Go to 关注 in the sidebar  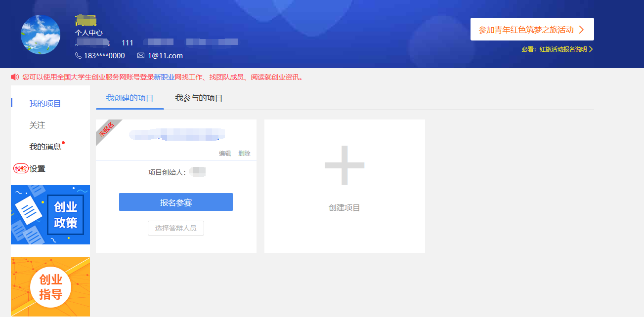coord(37,125)
